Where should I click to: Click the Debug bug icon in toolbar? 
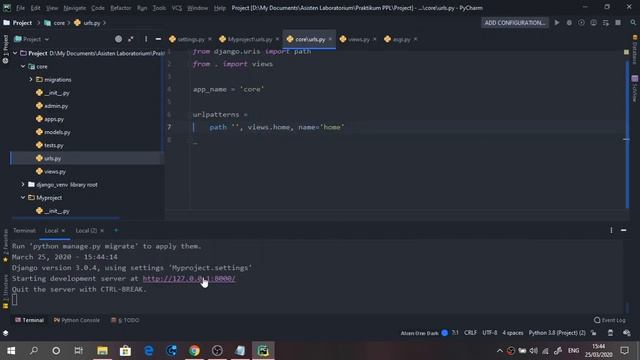569,23
